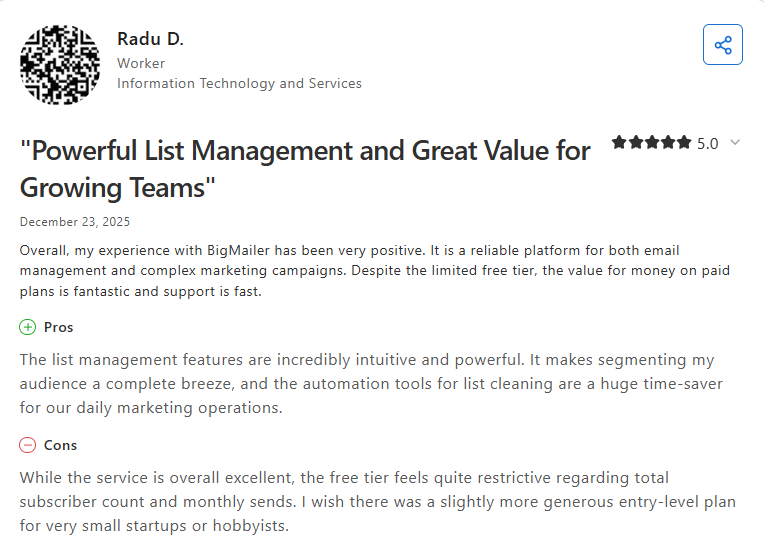The image size is (764, 551).
Task: Click the second star in the rating
Action: [635, 143]
